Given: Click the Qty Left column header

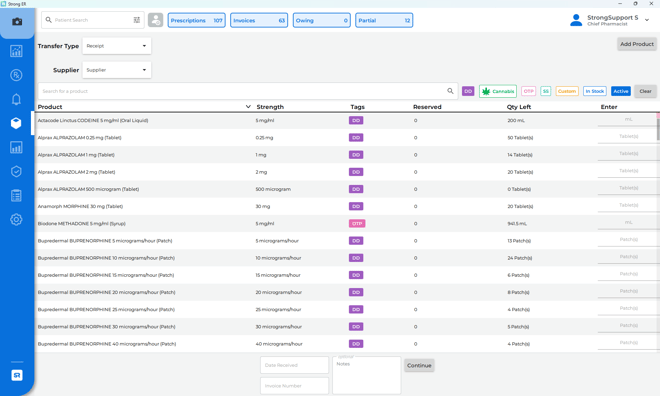Looking at the screenshot, I should pos(519,107).
